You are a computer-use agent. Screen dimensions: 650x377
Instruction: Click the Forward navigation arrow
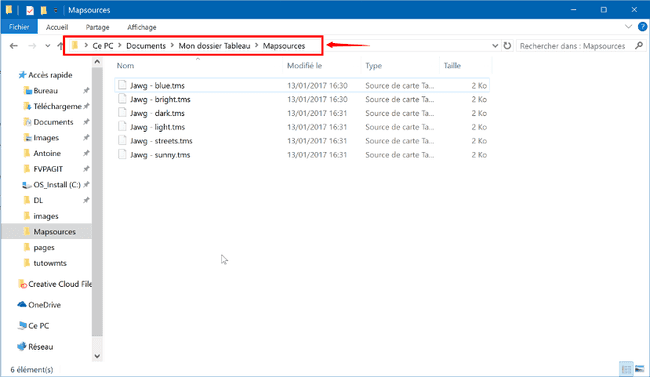tap(32, 46)
